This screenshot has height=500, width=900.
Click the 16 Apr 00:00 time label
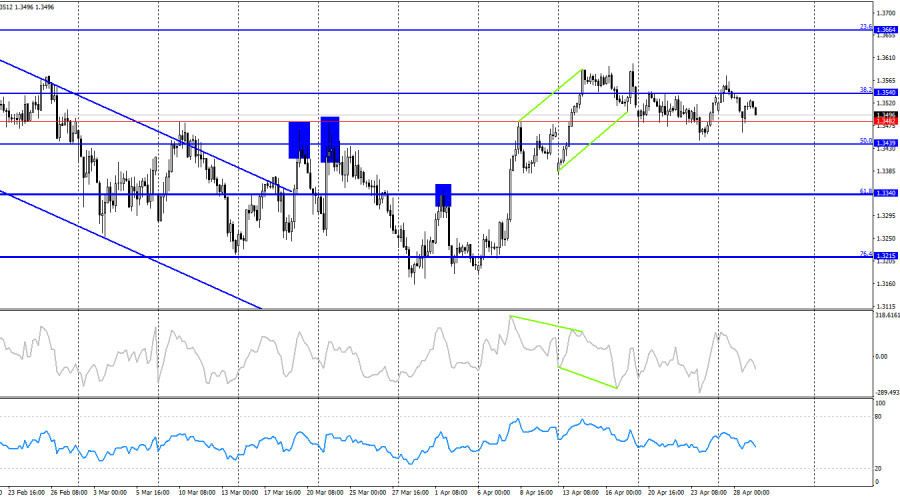pos(623,493)
